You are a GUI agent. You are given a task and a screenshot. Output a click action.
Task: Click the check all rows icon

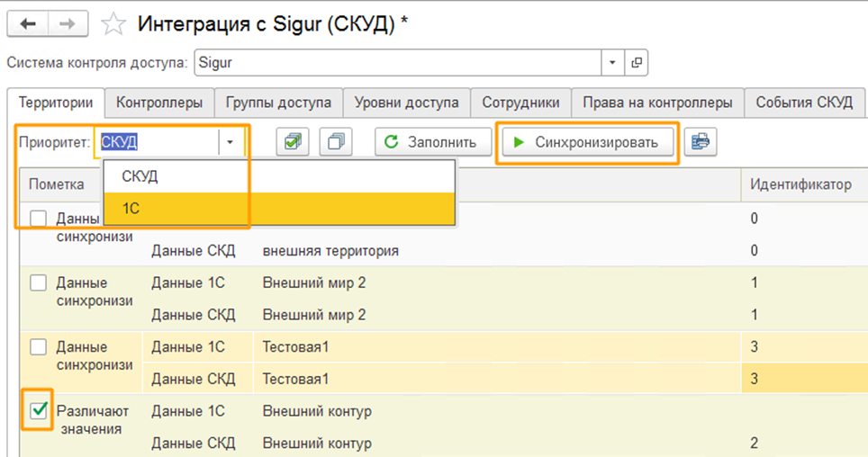click(293, 142)
